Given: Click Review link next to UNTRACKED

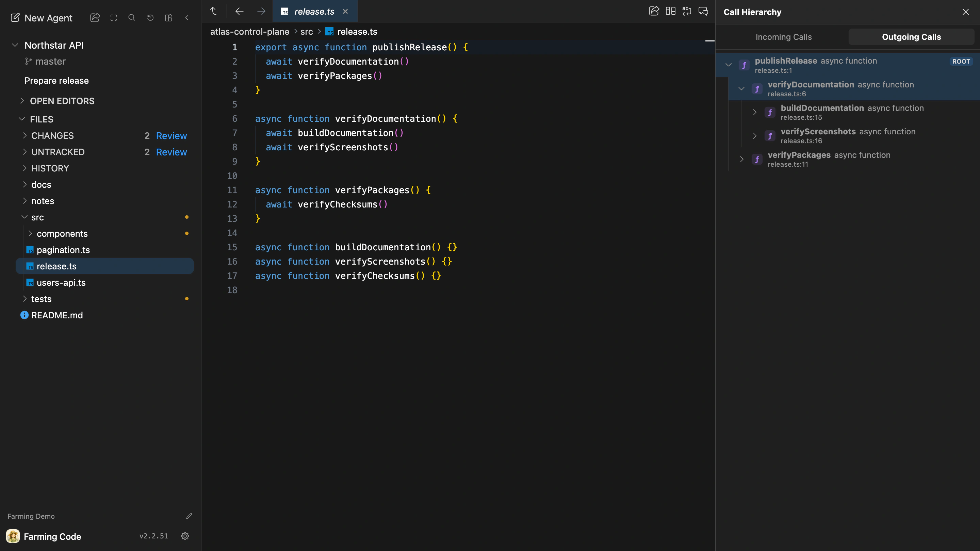Looking at the screenshot, I should (x=171, y=152).
